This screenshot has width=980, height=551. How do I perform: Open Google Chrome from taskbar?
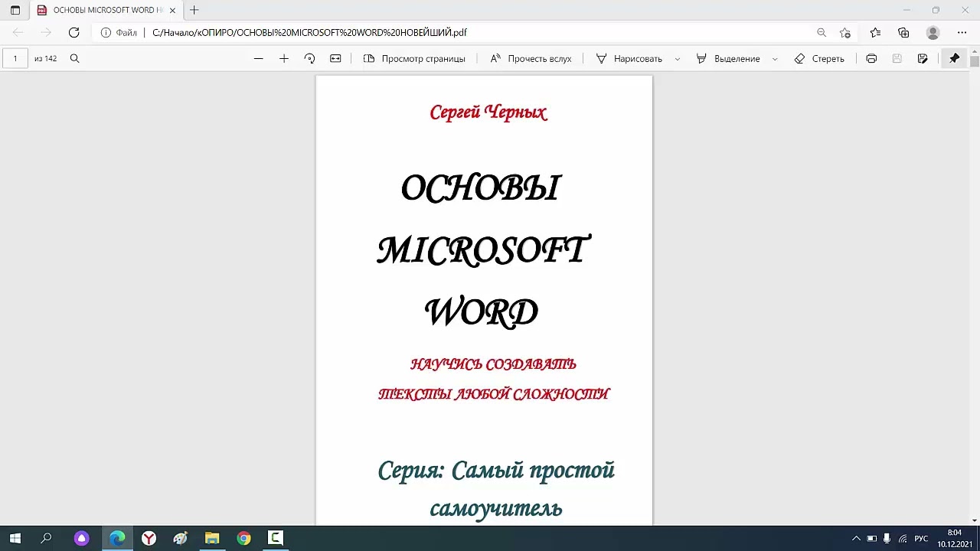coord(243,539)
